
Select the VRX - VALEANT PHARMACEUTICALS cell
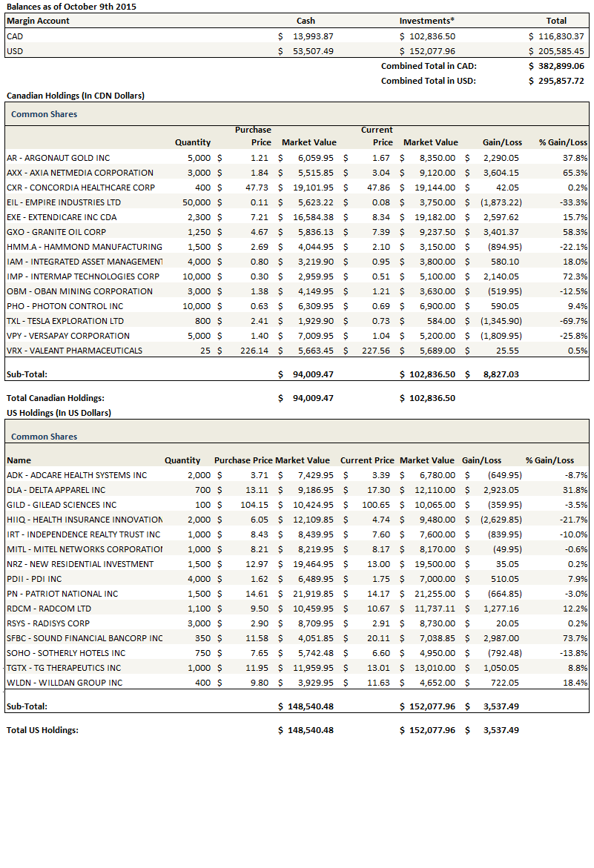pyautogui.click(x=74, y=351)
